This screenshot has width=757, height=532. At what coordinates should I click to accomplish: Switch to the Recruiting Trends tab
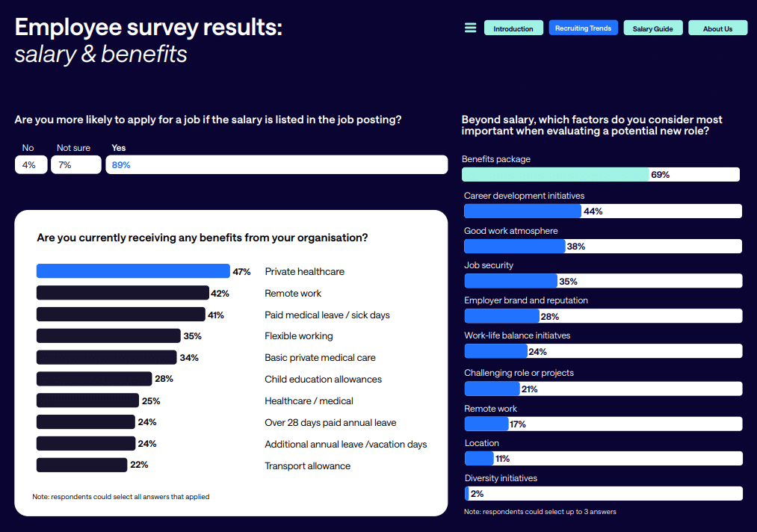(583, 28)
